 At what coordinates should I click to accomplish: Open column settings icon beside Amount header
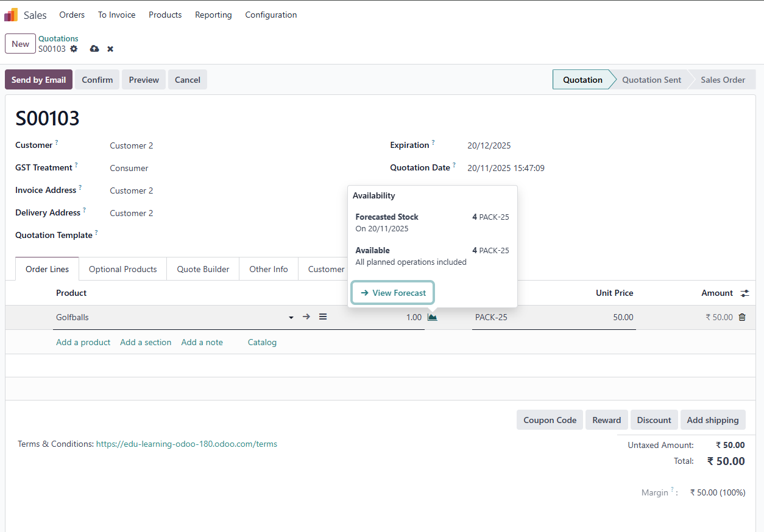coord(745,293)
